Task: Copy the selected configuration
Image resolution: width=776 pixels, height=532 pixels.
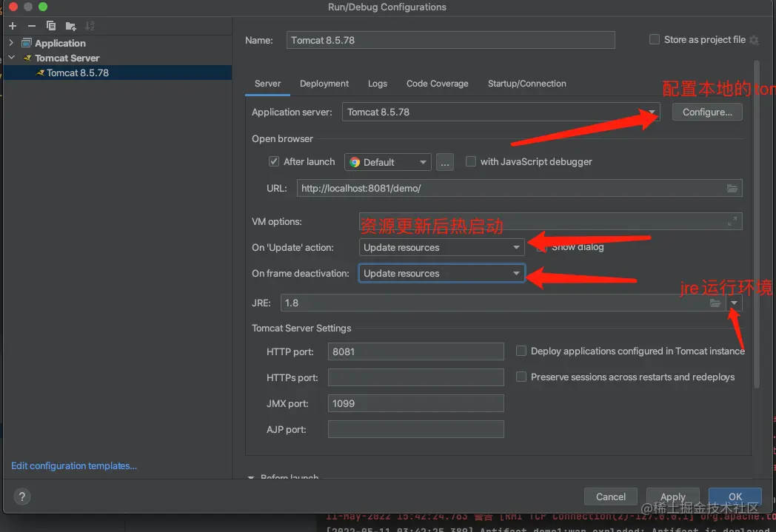Action: [x=51, y=26]
